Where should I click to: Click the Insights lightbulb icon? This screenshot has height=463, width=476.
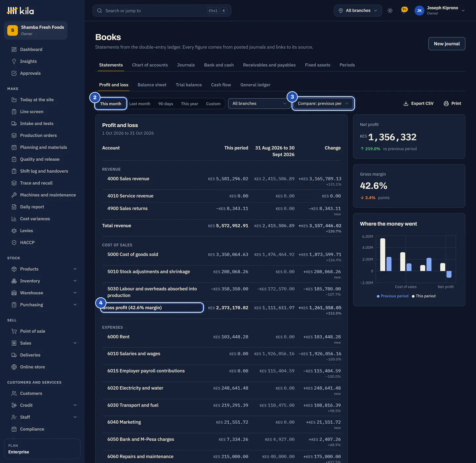(x=14, y=61)
